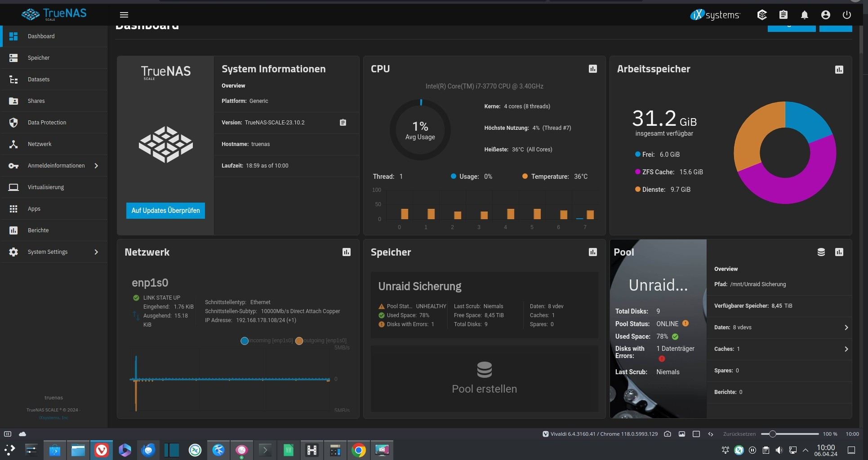Screen dimensions: 868x460
Task: Toggle Vivaldi image loading icon
Action: point(682,434)
